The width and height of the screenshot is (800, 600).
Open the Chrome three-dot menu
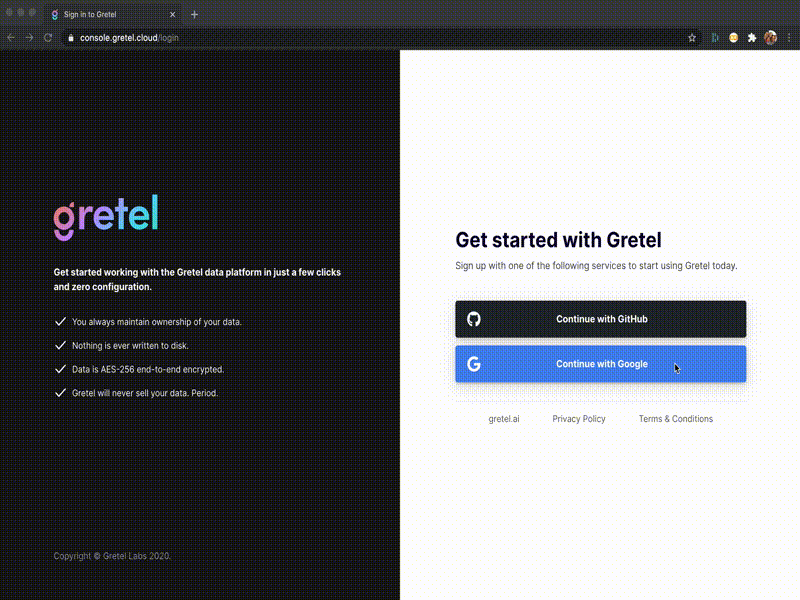point(789,38)
